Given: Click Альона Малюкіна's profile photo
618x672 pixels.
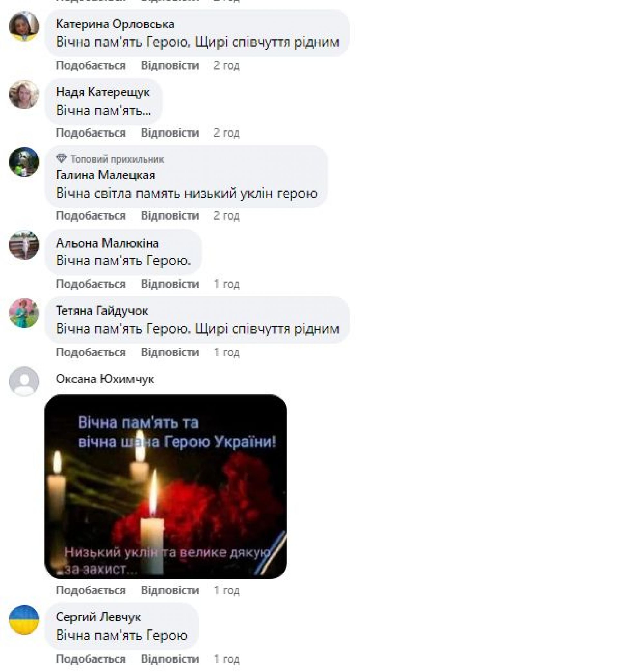Looking at the screenshot, I should 24,245.
